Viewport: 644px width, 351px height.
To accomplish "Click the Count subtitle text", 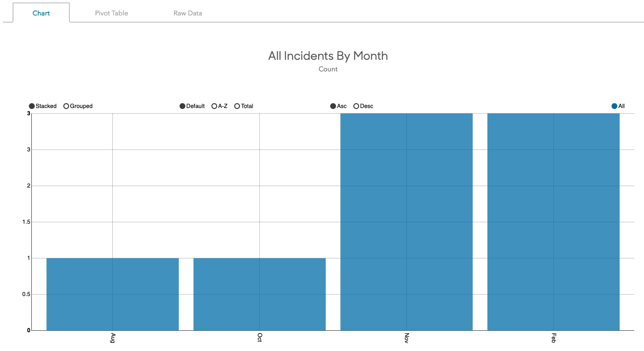I will [328, 69].
